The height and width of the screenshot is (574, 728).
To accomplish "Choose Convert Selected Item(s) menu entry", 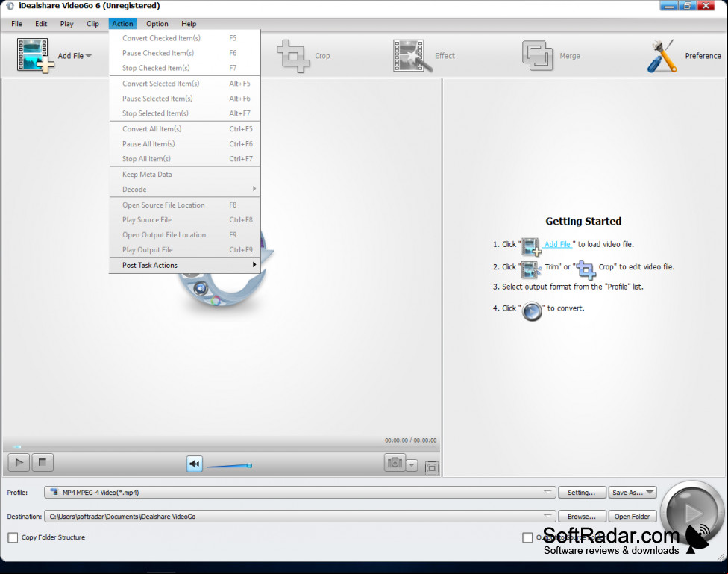I will coord(185,83).
